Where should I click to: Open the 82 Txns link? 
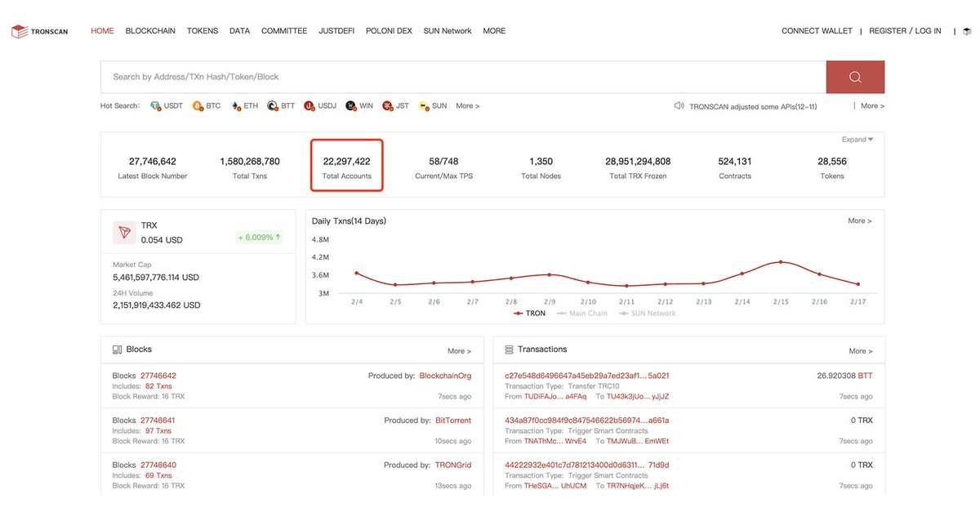pyautogui.click(x=158, y=386)
